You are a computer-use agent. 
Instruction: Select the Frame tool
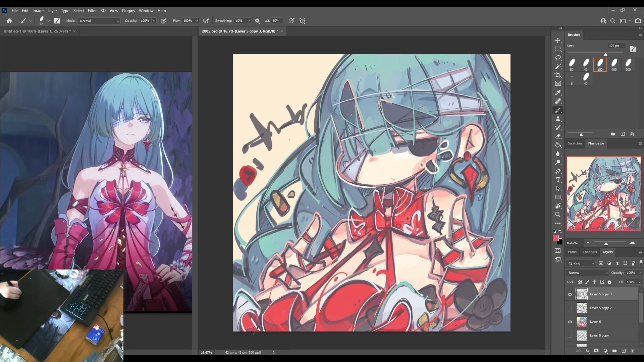(558, 84)
